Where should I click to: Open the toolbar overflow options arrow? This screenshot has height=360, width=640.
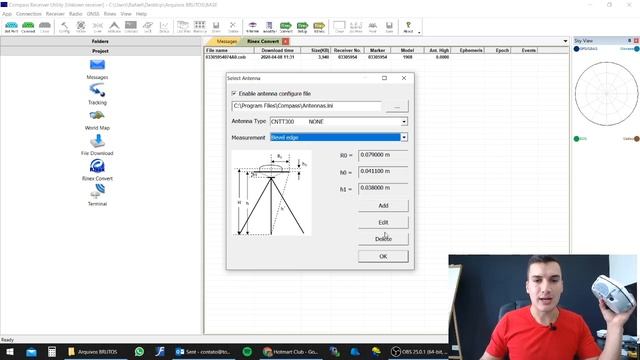[419, 32]
